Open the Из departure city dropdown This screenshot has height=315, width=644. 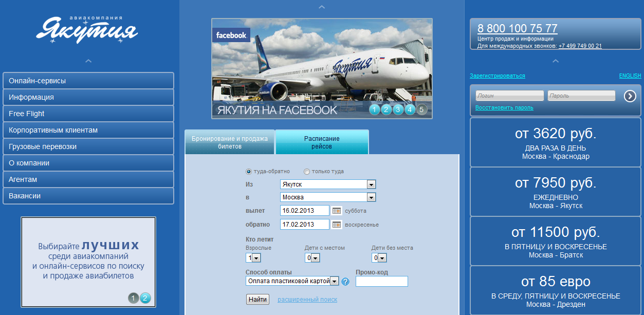click(328, 184)
